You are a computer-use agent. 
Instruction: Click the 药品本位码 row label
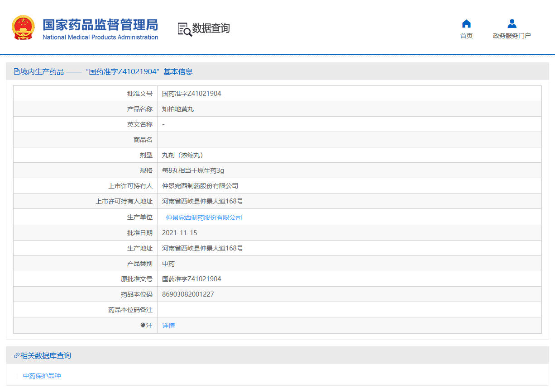(137, 294)
